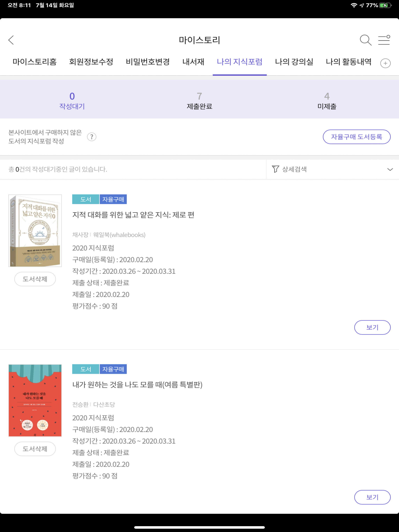Select the 나의 강의실 tab
Viewport: 399px width, 532px height.
[x=294, y=62]
